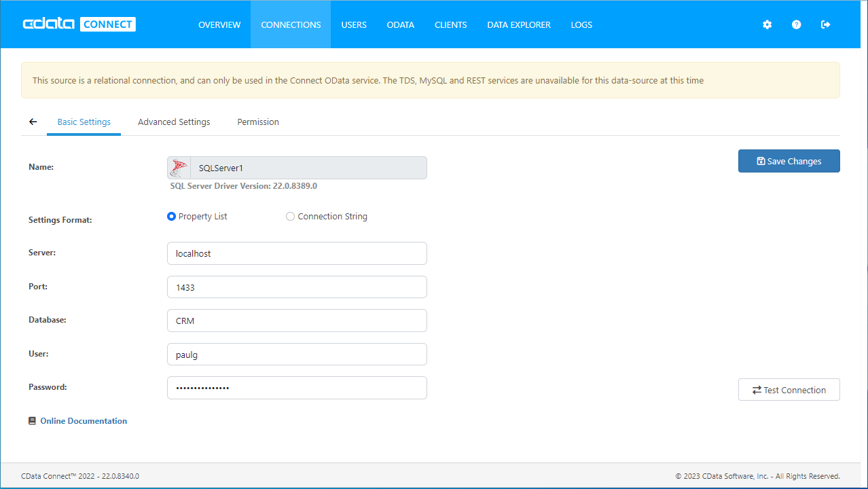View the Logs page

pos(581,24)
